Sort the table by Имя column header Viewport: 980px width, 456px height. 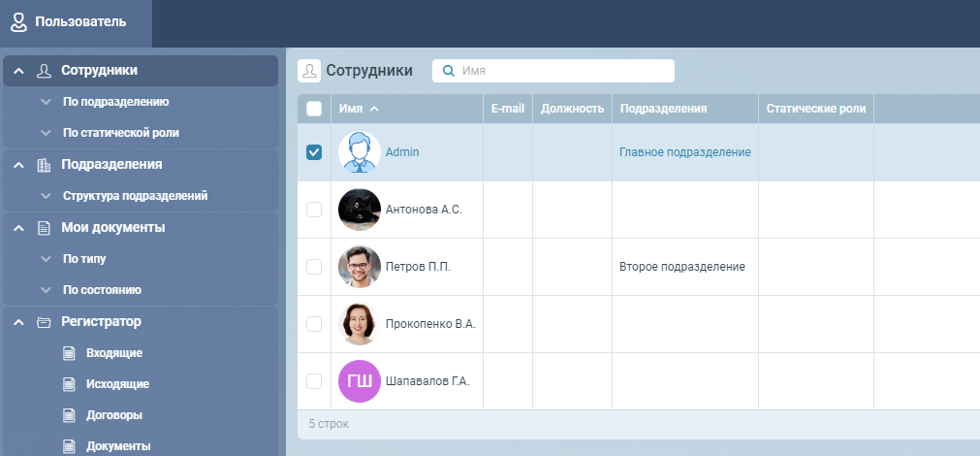pos(351,109)
